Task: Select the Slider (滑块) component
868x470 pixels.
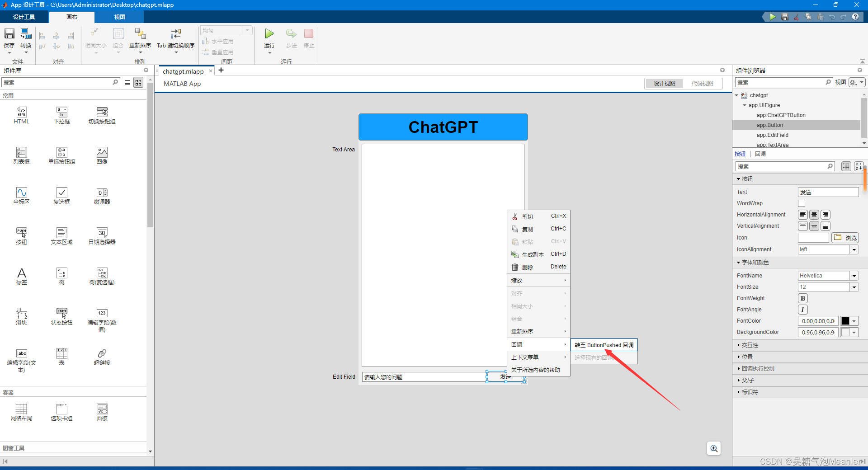Action: coord(21,317)
